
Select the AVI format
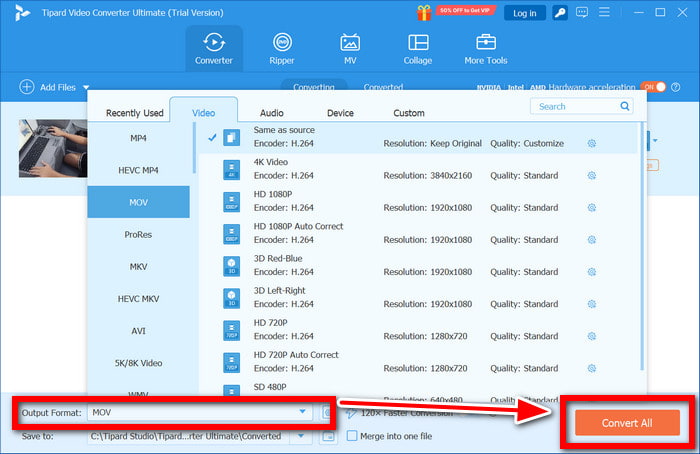point(138,331)
